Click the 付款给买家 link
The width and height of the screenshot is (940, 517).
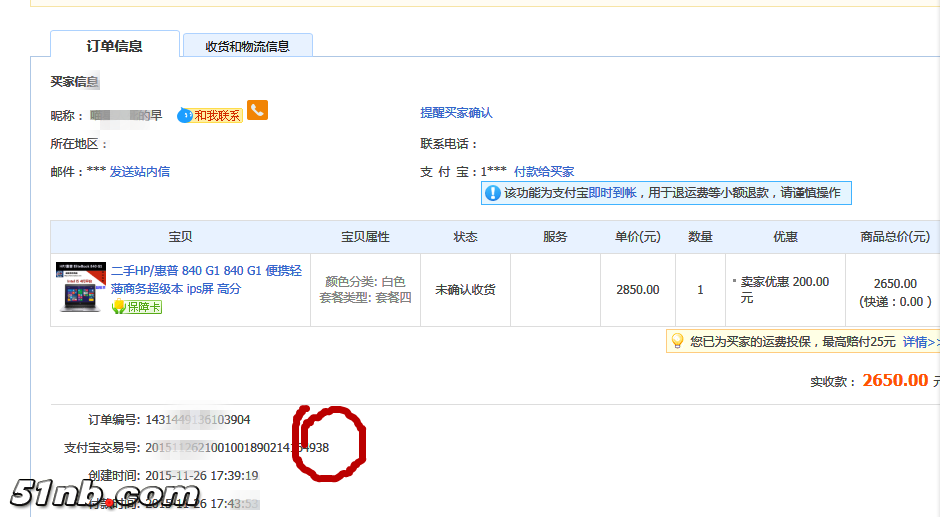(x=544, y=172)
